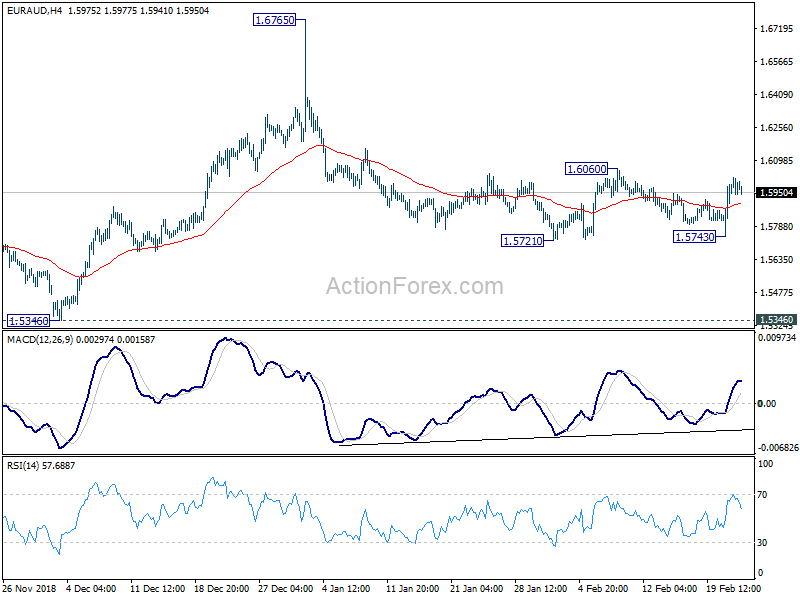Select the 19 Feb 12:00 time label
The height and width of the screenshot is (600, 800).
(734, 588)
